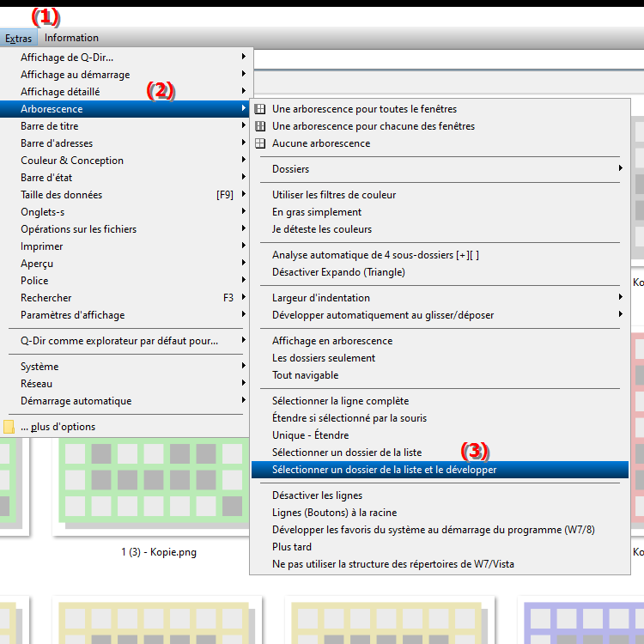Click the plus d'options folder icon
This screenshot has height=644, width=644.
point(9,427)
